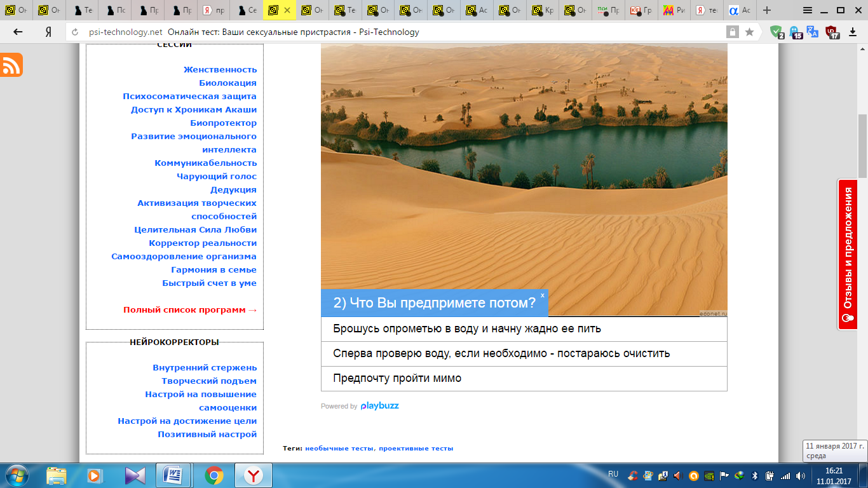Close the active yellow tab
868x488 pixels.
[287, 10]
